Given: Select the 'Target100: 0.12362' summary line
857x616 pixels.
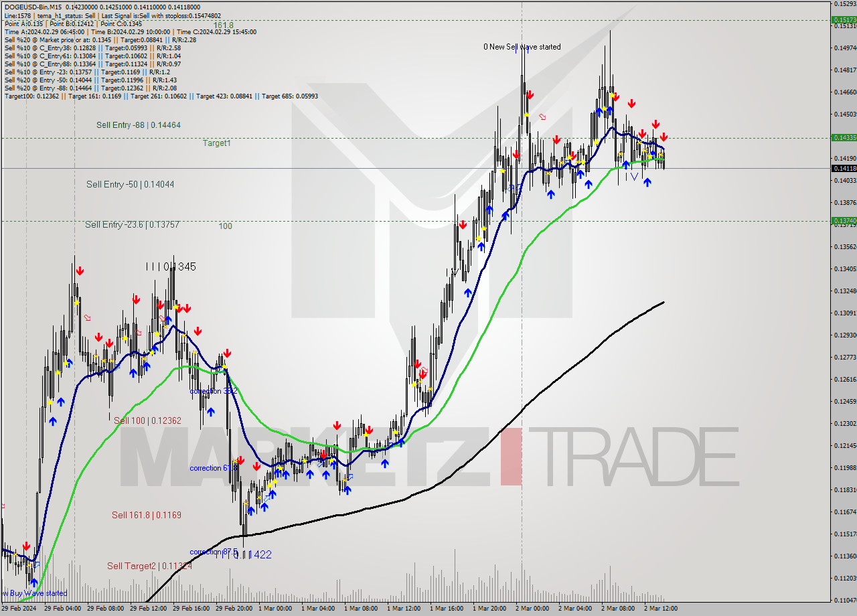Looking at the screenshot, I should click(x=161, y=96).
